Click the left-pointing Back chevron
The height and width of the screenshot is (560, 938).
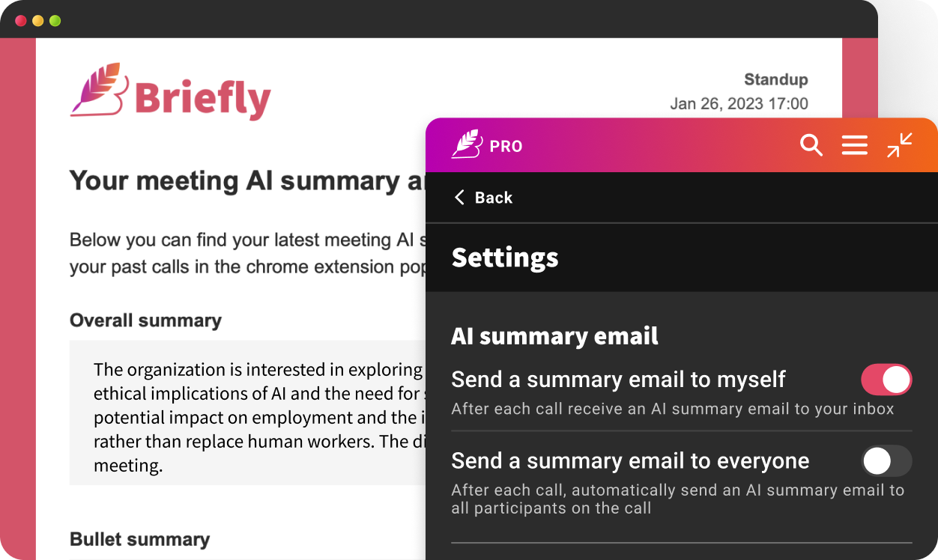459,197
